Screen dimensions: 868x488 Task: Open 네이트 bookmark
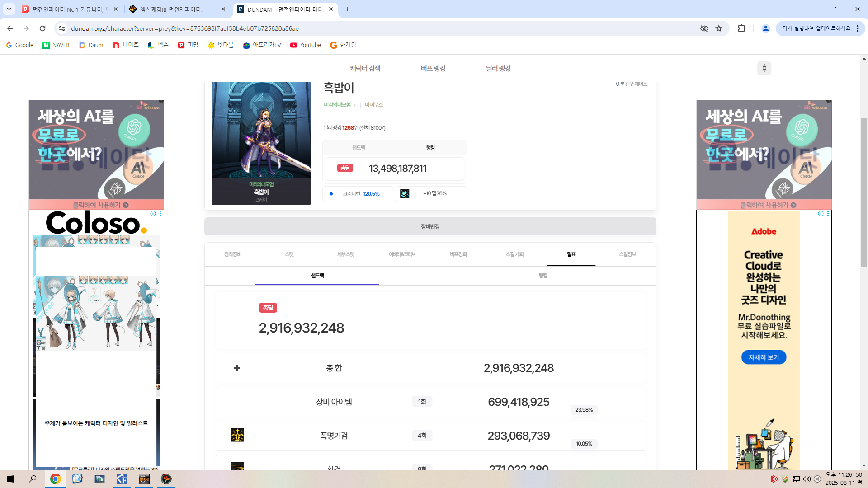point(126,45)
